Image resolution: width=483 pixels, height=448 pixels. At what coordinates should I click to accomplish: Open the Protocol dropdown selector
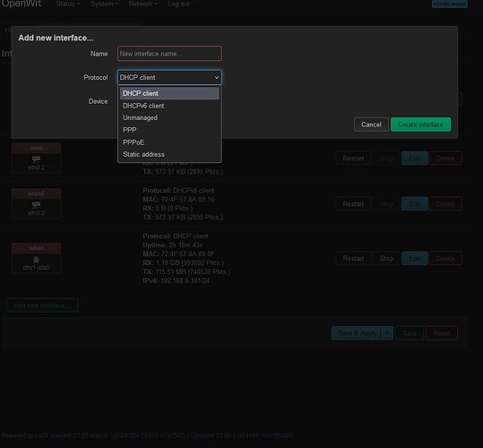(169, 78)
